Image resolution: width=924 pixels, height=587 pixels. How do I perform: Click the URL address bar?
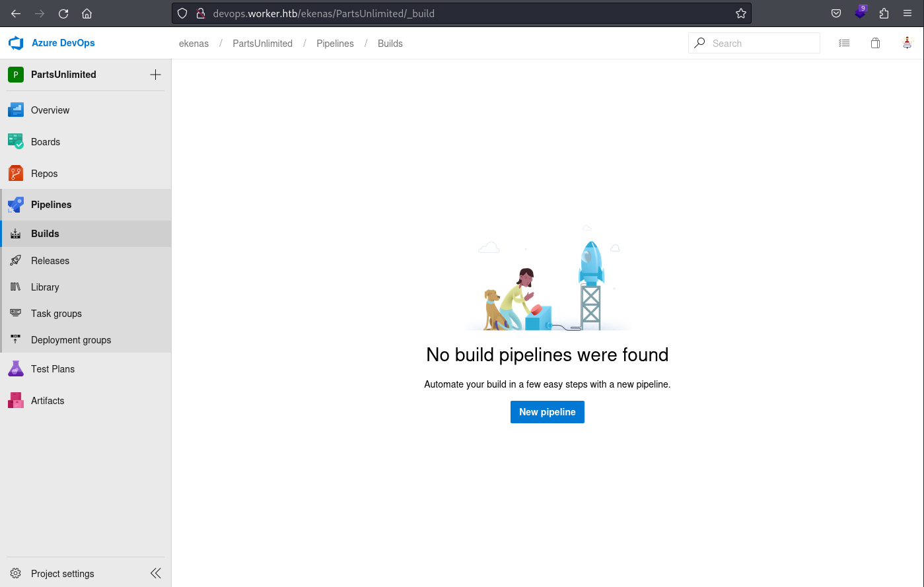(x=462, y=13)
